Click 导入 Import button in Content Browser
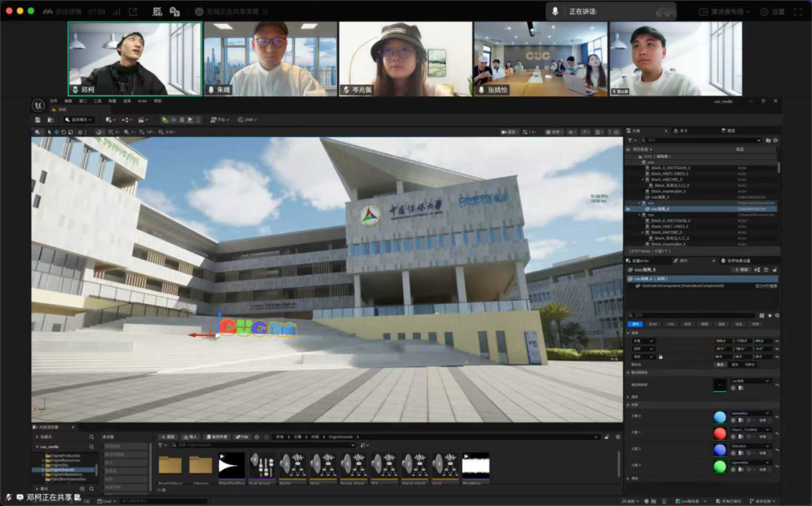The height and width of the screenshot is (506, 812). coord(190,437)
